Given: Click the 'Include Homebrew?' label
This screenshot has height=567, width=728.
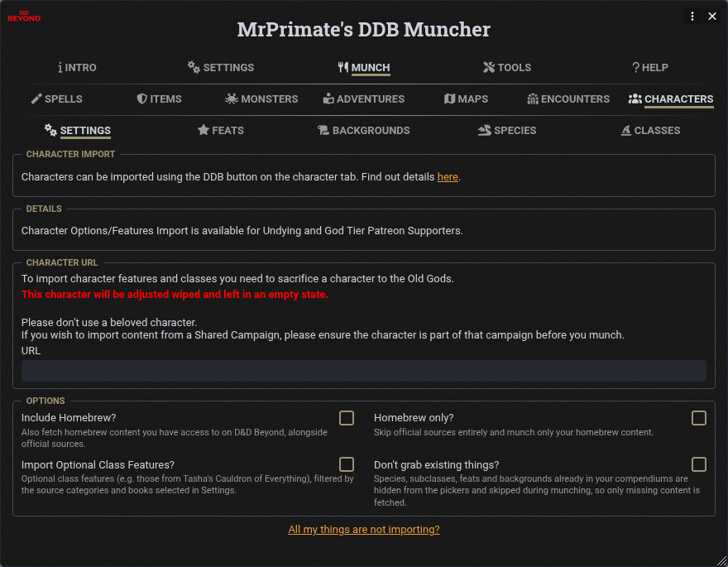Looking at the screenshot, I should tap(69, 418).
